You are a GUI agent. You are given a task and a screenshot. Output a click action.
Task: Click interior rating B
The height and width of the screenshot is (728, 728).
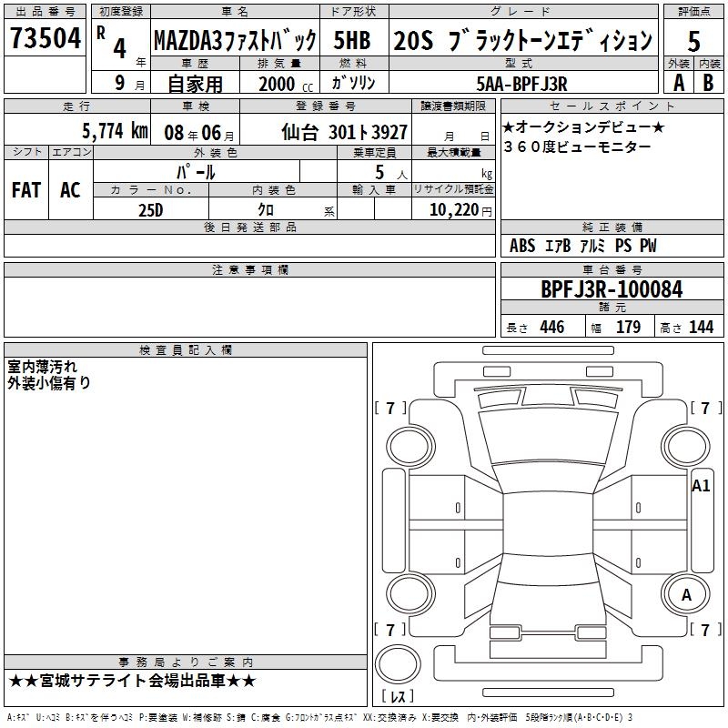point(708,83)
